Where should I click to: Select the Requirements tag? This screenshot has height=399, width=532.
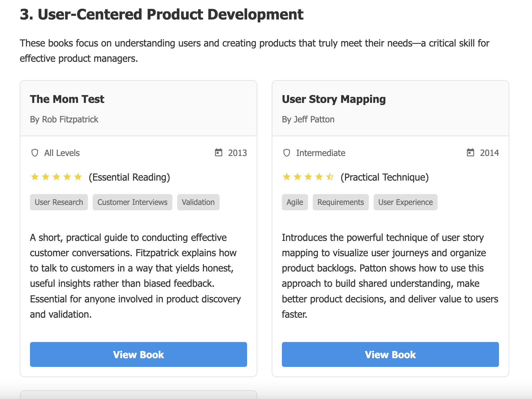pyautogui.click(x=341, y=202)
